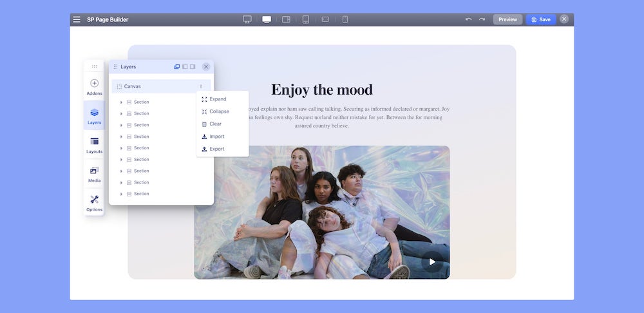Open the Addons panel
The height and width of the screenshot is (313, 644).
(x=94, y=86)
